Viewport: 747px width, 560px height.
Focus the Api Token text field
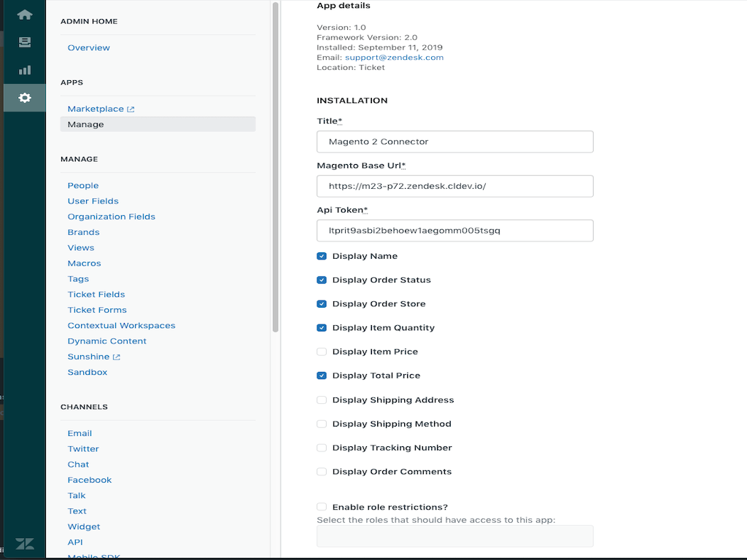pos(454,230)
